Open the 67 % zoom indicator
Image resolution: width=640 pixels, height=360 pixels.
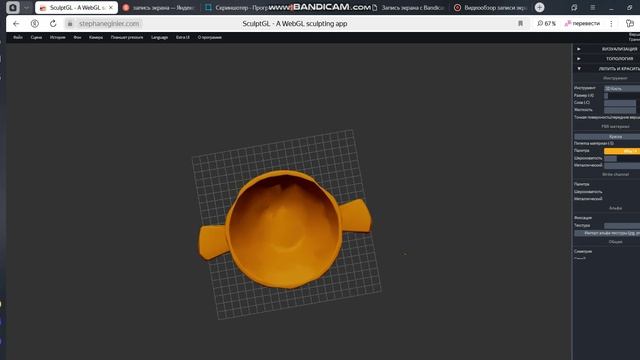click(546, 24)
